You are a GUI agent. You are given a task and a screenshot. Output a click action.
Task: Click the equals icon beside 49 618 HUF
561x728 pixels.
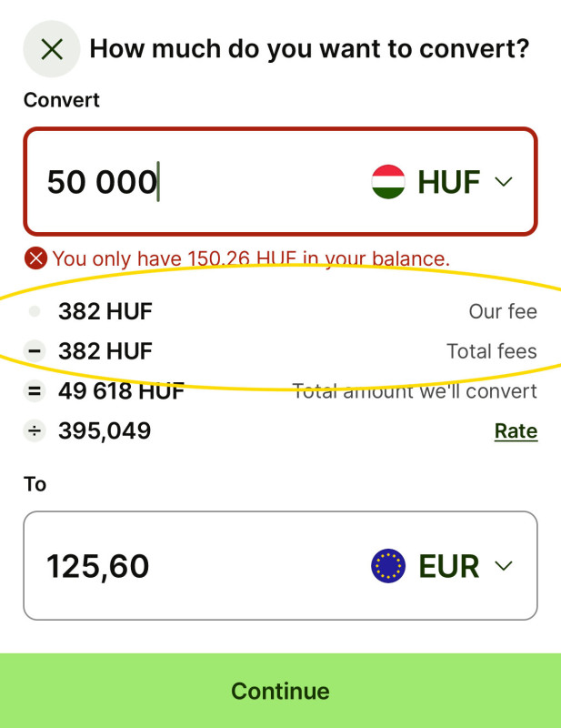[x=35, y=391]
